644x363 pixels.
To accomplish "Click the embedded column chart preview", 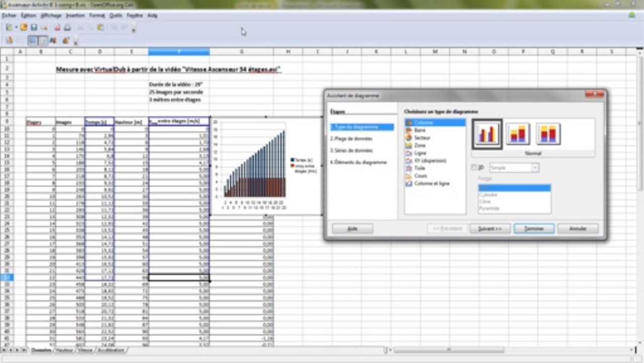I will pos(266,166).
